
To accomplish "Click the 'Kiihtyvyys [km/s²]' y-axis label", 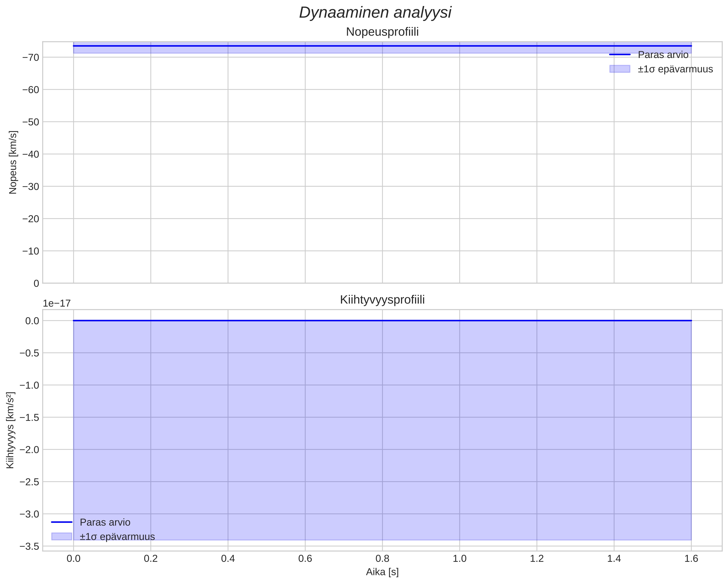I will pos(10,430).
